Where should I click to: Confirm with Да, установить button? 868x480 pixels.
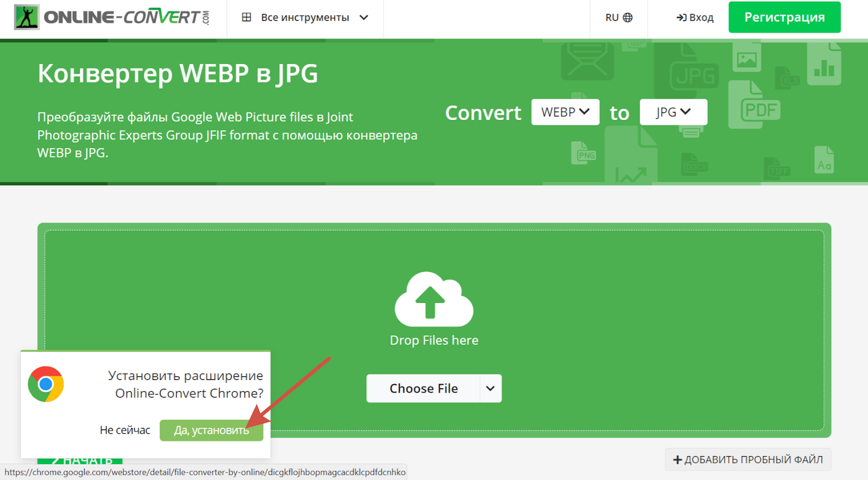pos(211,430)
